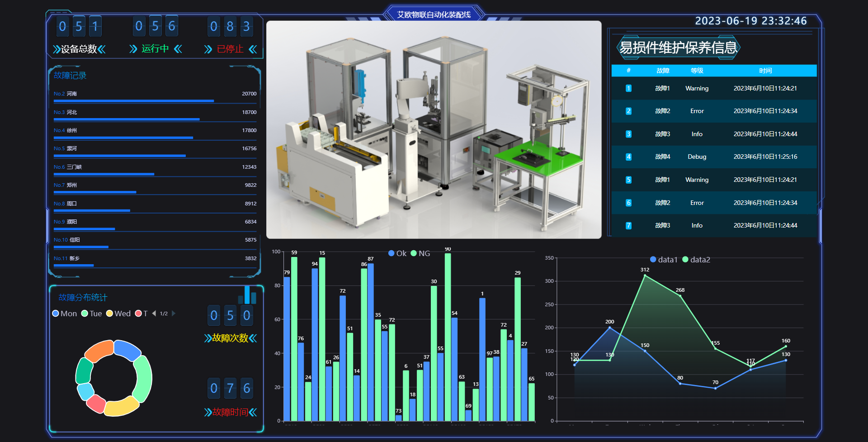Select the 等级 column header
The image size is (868, 442).
pos(697,71)
